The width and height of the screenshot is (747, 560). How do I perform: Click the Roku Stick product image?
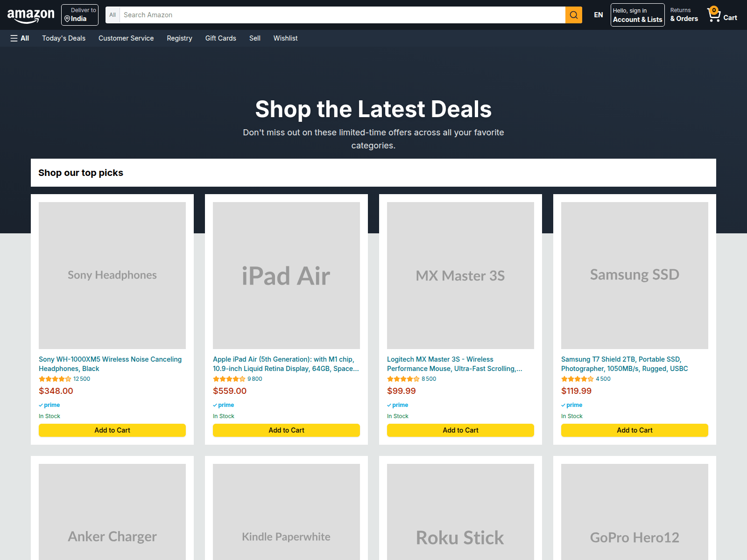[x=460, y=512]
